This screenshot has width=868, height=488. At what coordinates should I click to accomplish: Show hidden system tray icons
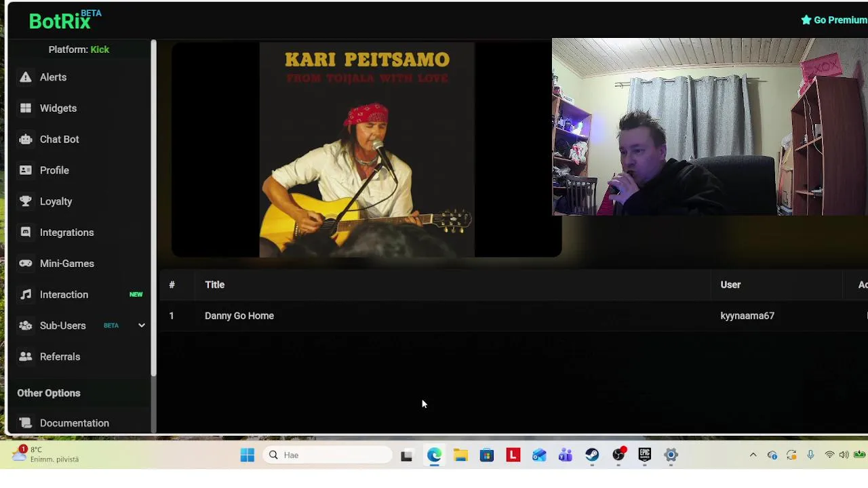(753, 455)
